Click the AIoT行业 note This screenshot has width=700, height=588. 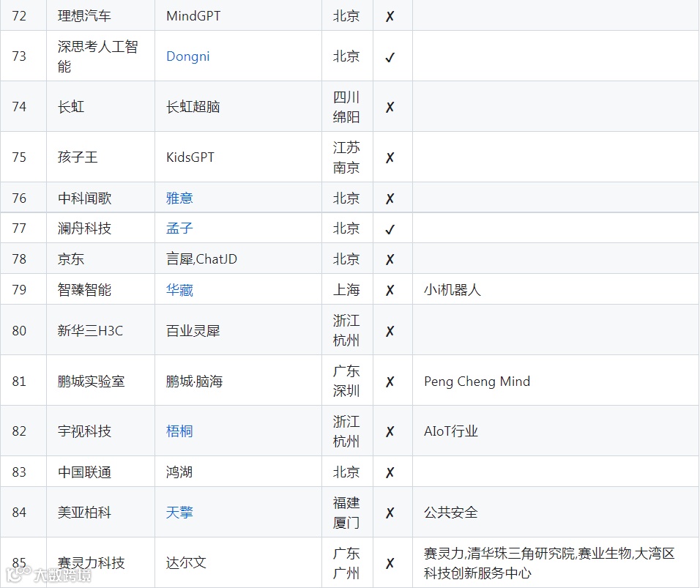451,431
